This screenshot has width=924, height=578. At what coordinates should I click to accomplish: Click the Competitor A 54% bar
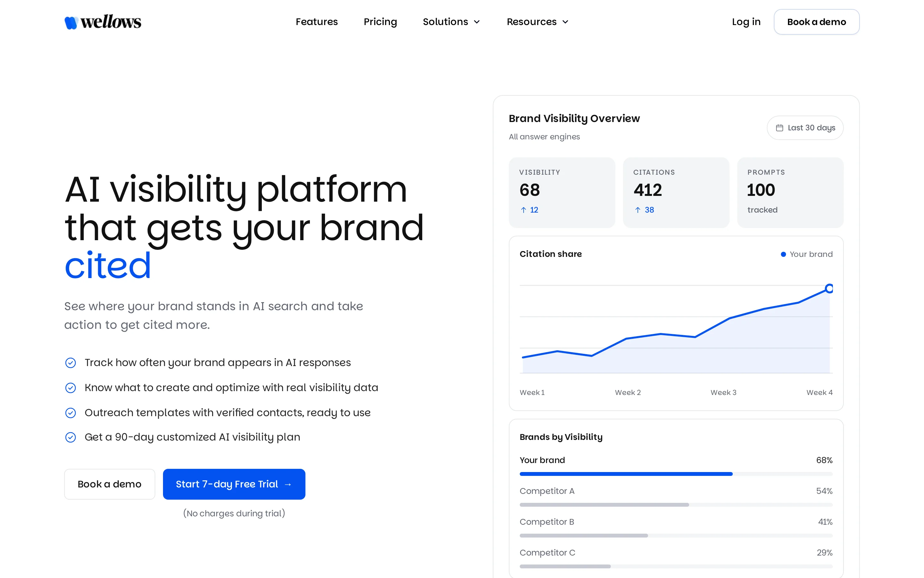click(x=676, y=504)
